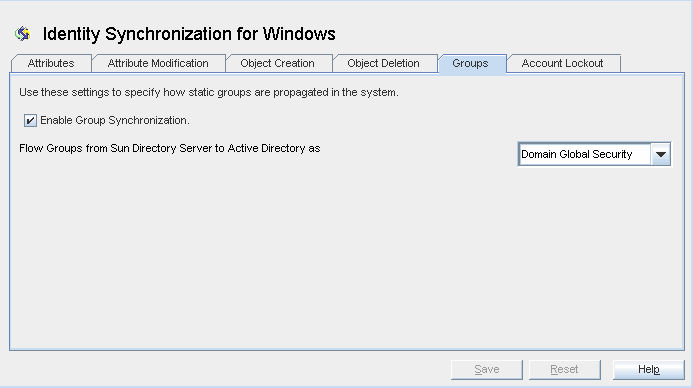Click the 'Identity Synchronization for Windows' heading
The height and width of the screenshot is (388, 693).
coord(189,34)
